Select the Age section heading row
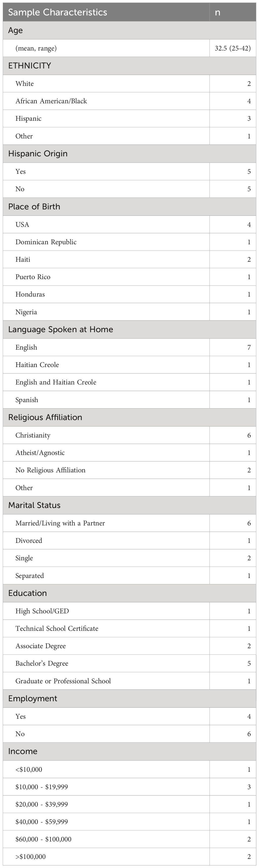The width and height of the screenshot is (259, 868). tap(129, 30)
